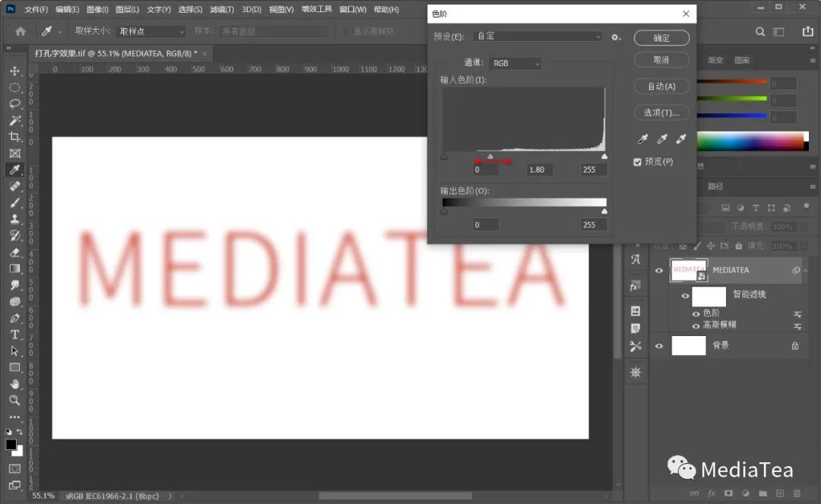This screenshot has height=504, width=821.
Task: Select the Clone Stamp tool
Action: click(x=14, y=219)
